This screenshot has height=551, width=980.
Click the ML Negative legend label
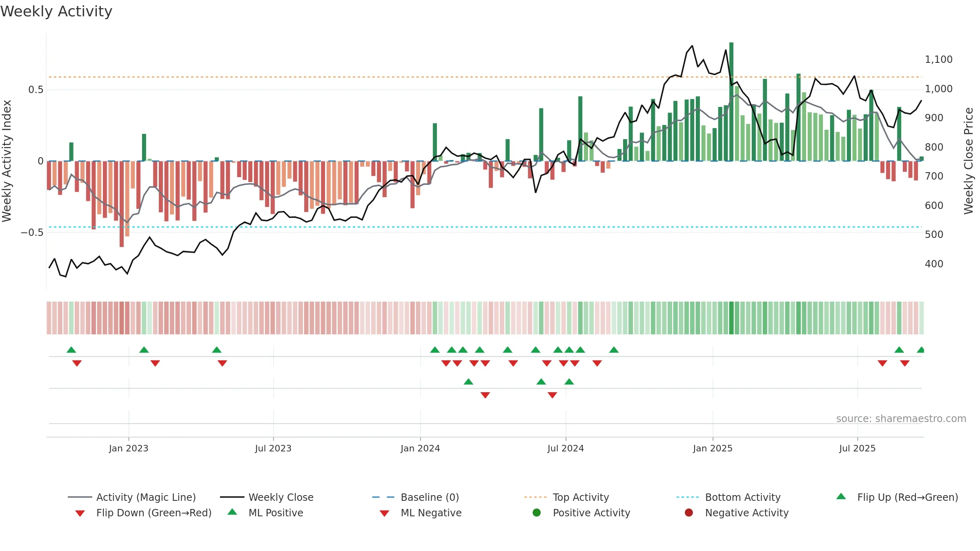point(431,513)
